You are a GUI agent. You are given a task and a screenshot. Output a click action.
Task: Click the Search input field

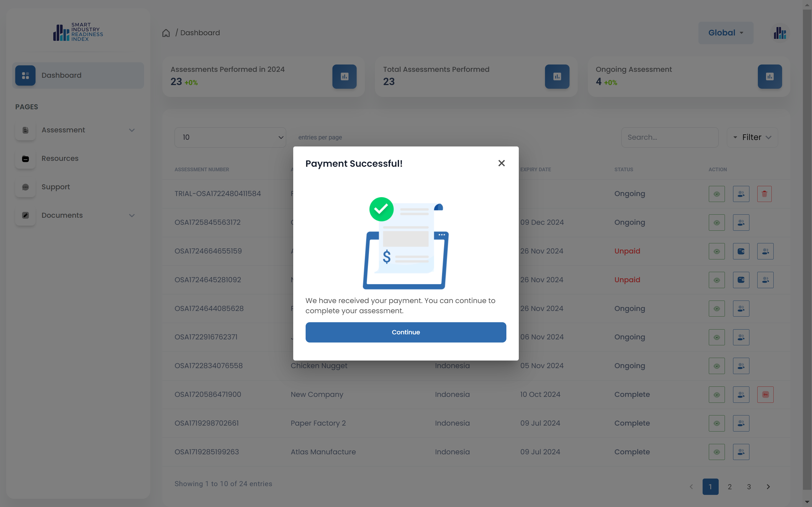coord(669,137)
